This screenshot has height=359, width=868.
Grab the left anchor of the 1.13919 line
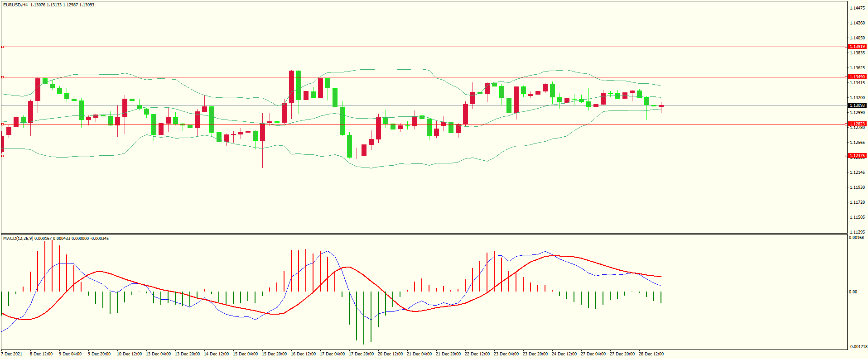tap(2, 47)
